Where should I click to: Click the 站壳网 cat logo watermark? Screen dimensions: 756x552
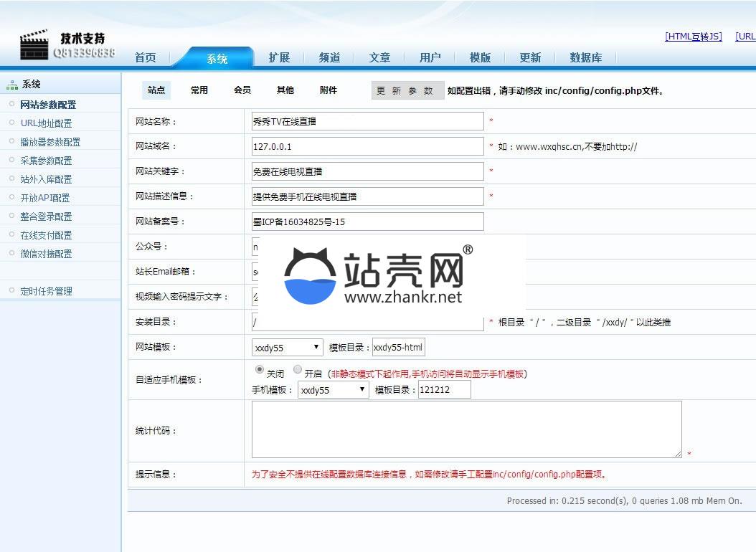[310, 276]
